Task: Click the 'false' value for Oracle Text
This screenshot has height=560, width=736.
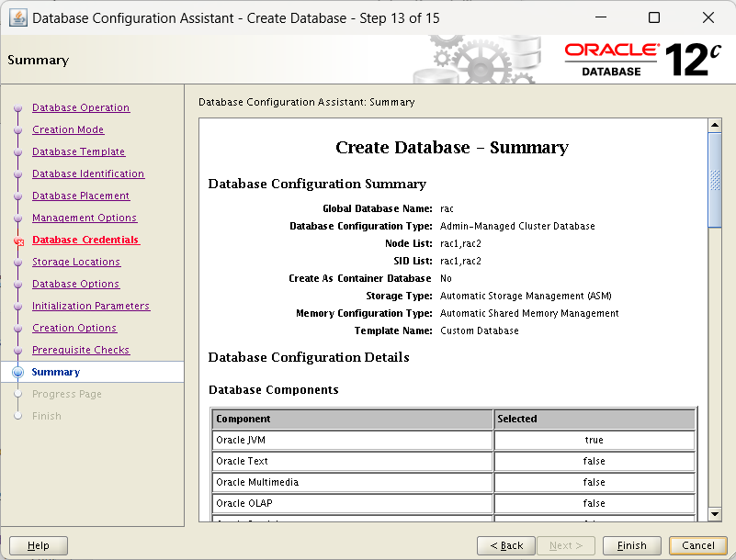Action: click(x=594, y=461)
